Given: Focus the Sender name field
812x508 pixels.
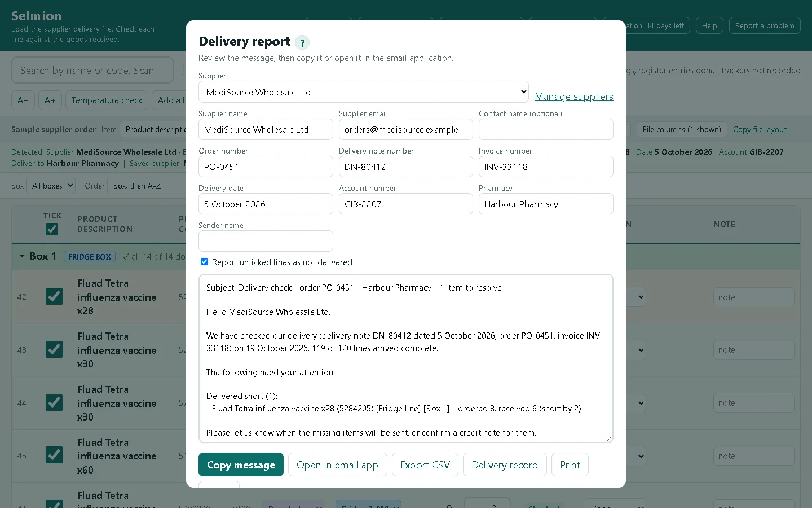Looking at the screenshot, I should tap(266, 241).
